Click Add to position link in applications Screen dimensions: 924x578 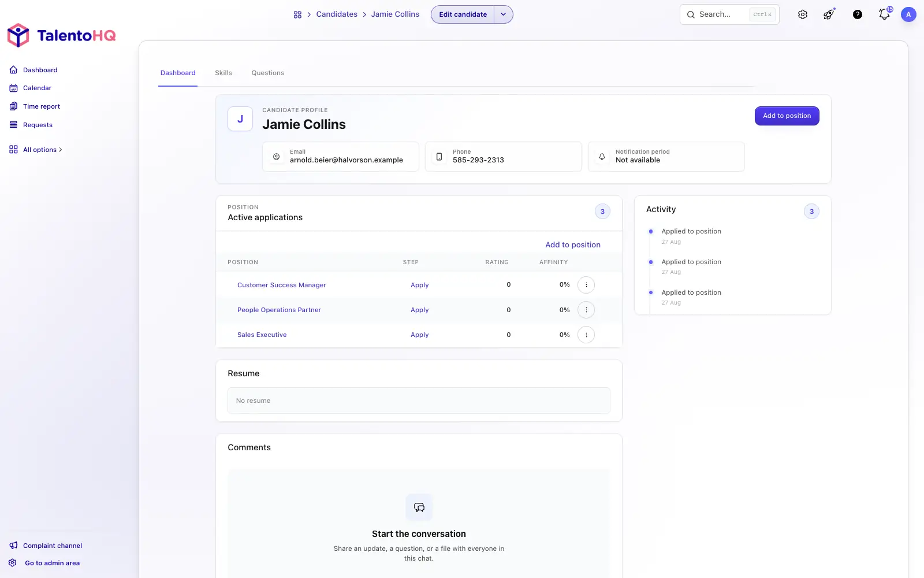click(573, 245)
